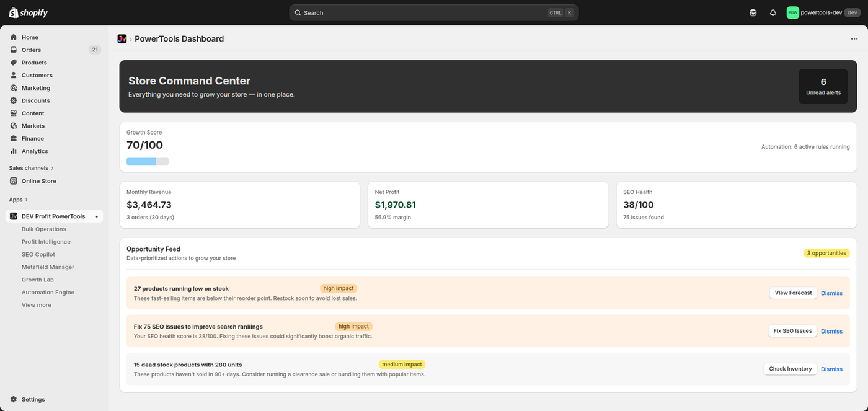Screen dimensions: 868x411
Task: Open the notifications bell icon
Action: [773, 12]
